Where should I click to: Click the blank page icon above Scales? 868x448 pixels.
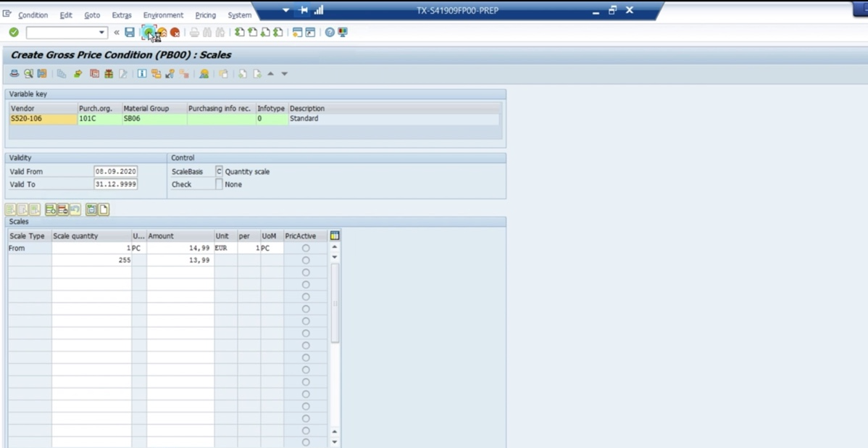104,210
